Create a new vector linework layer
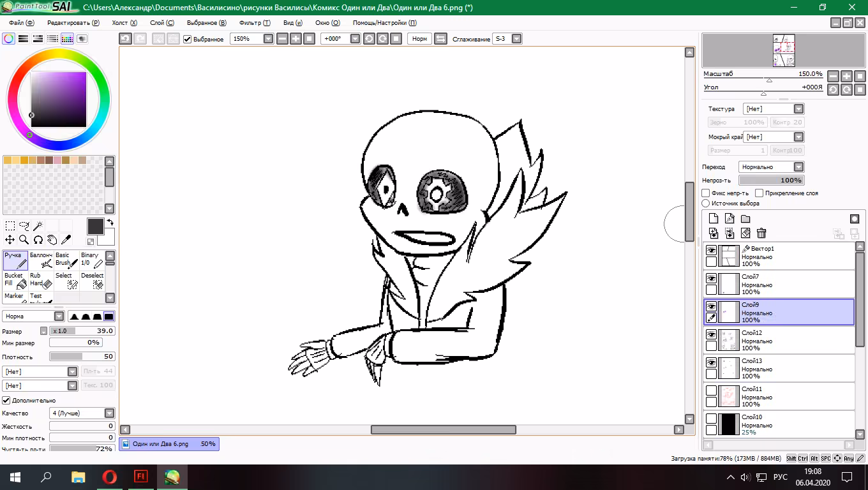This screenshot has width=868, height=490. click(x=730, y=219)
